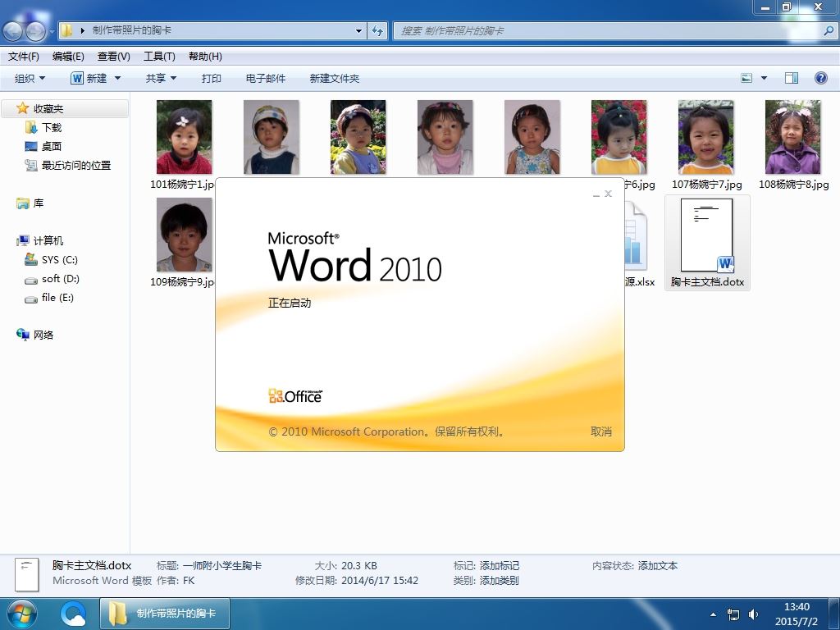Select the fifth photo, gray background
Image resolution: width=840 pixels, height=630 pixels.
pyautogui.click(x=532, y=137)
